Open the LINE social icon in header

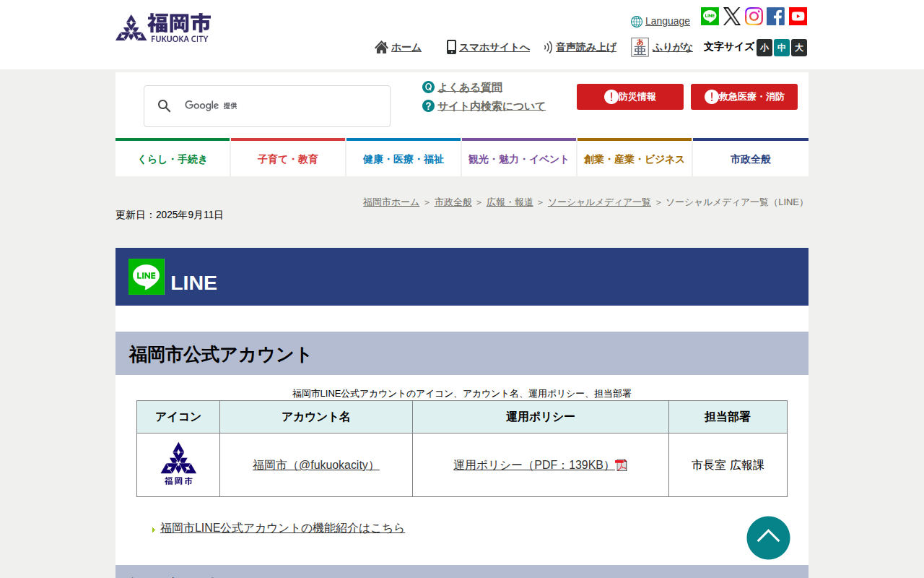pos(710,17)
